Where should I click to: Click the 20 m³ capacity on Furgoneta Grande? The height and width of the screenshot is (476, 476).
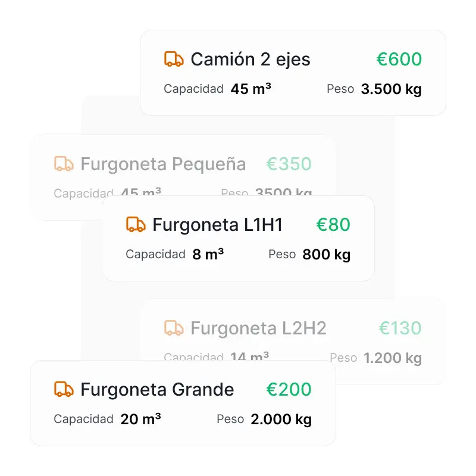[141, 419]
